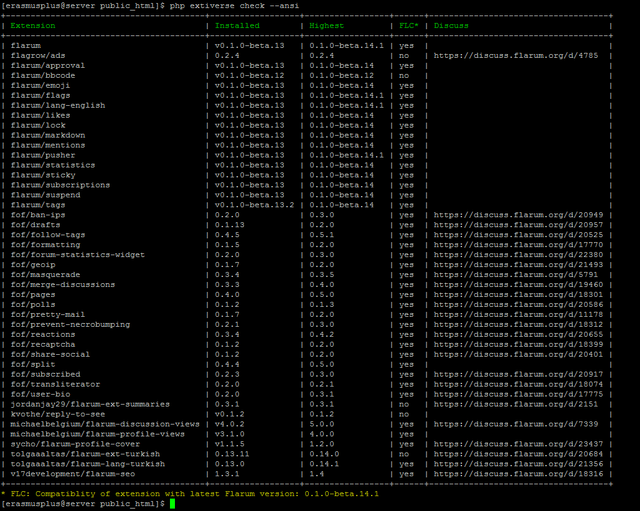The height and width of the screenshot is (511, 640).
Task: Open the fof/merge-discussions link d/19460
Action: [x=518, y=285]
